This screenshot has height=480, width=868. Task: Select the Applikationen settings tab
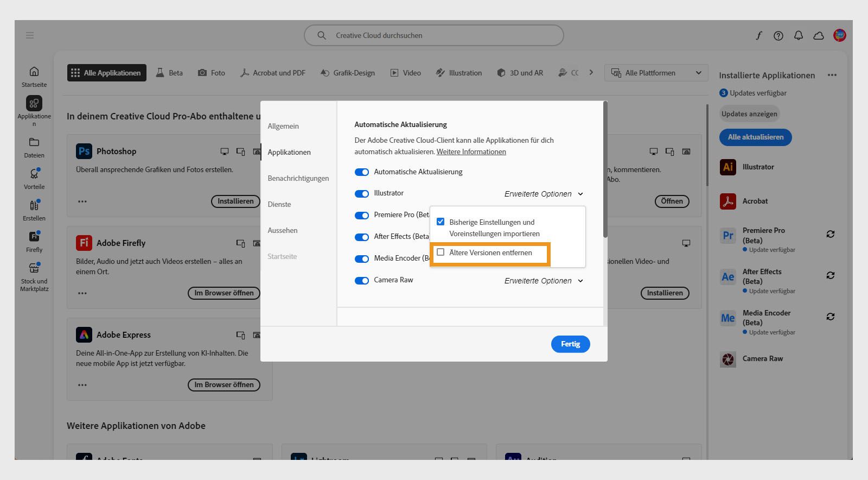[289, 152]
